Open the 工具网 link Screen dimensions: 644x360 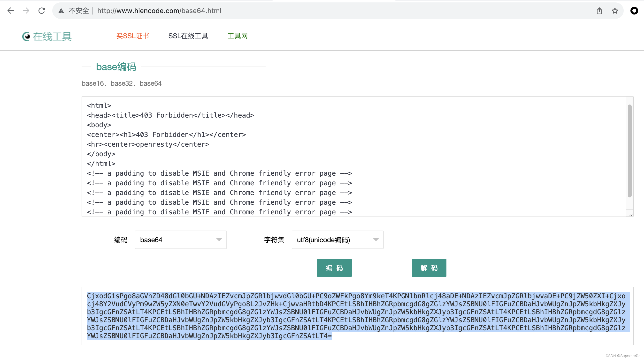click(x=237, y=36)
